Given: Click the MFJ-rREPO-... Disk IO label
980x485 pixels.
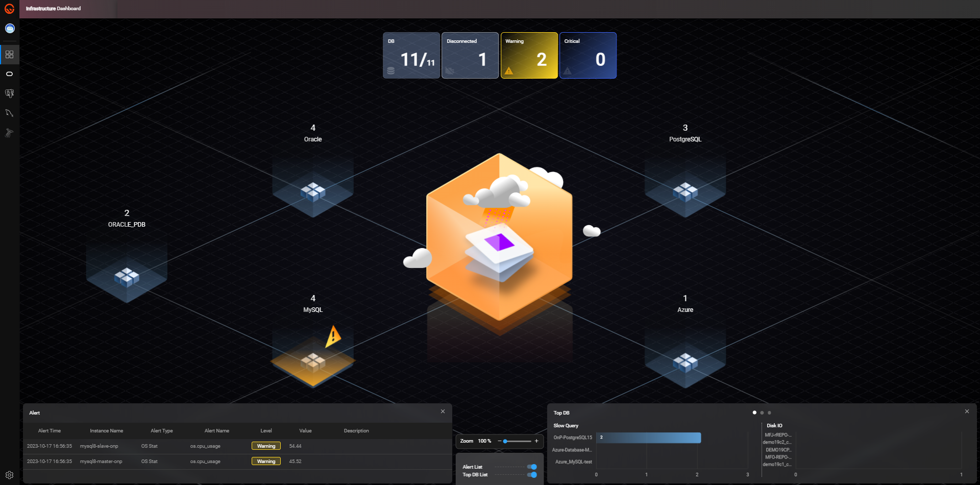Looking at the screenshot, I should 778,435.
